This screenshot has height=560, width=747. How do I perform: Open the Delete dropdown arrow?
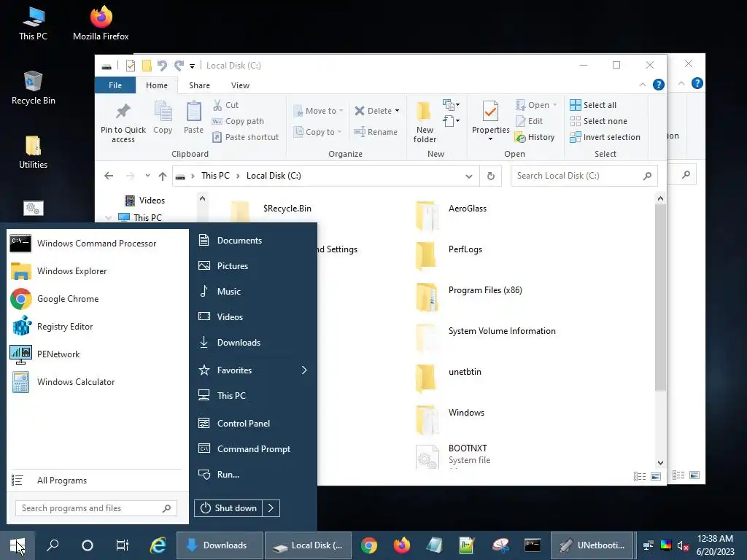(x=397, y=111)
